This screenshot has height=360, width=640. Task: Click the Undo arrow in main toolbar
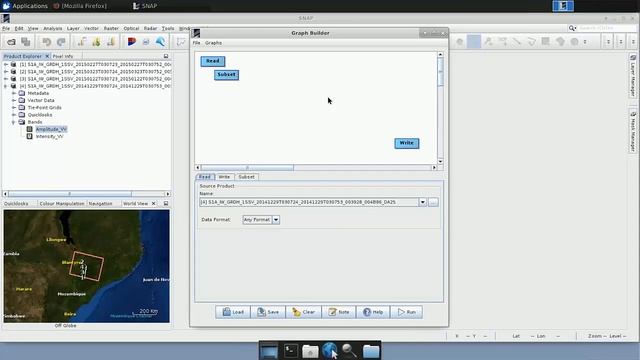pos(47,42)
